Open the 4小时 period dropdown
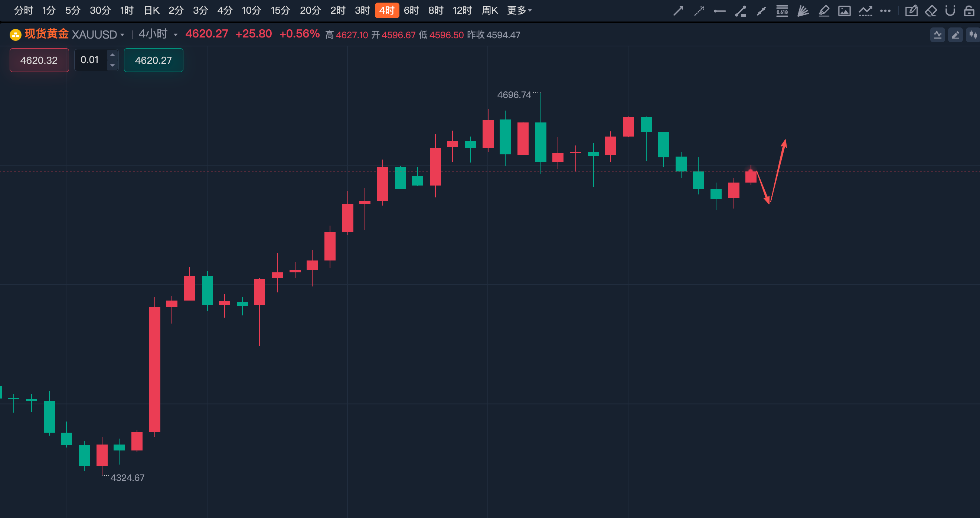Screen dimensions: 980x518 (158, 34)
